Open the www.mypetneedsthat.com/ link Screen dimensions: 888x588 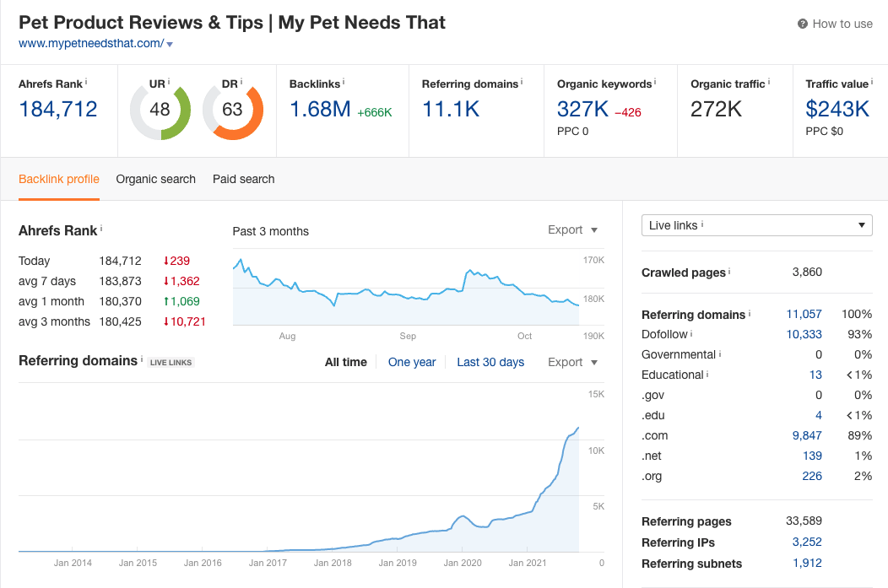click(x=91, y=44)
